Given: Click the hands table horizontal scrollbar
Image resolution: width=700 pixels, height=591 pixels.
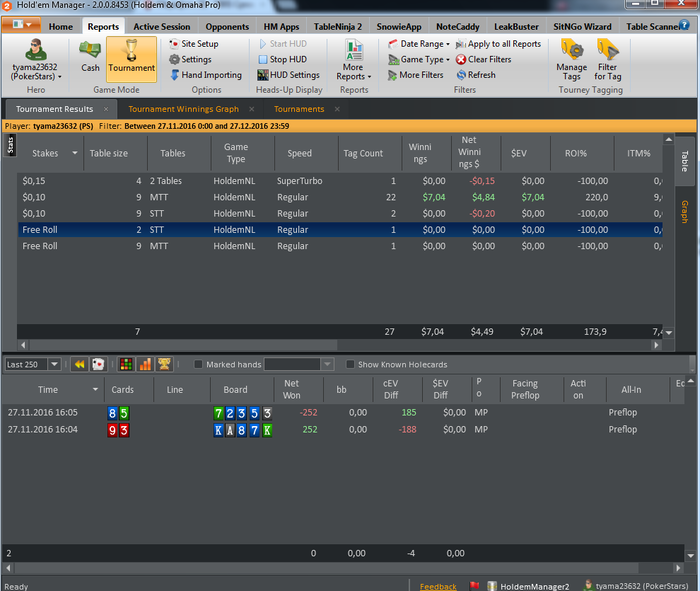Looking at the screenshot, I should (326, 568).
